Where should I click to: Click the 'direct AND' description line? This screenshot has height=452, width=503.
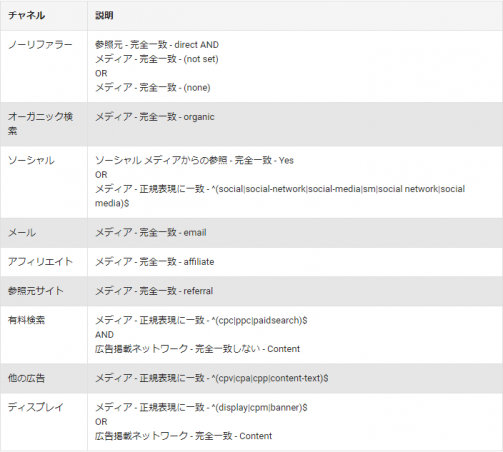157,45
